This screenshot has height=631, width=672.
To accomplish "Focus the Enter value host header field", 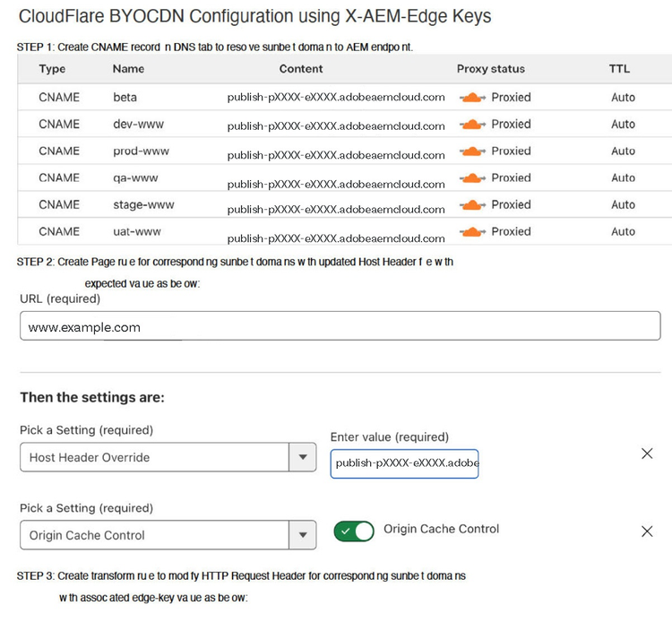I will click(404, 463).
